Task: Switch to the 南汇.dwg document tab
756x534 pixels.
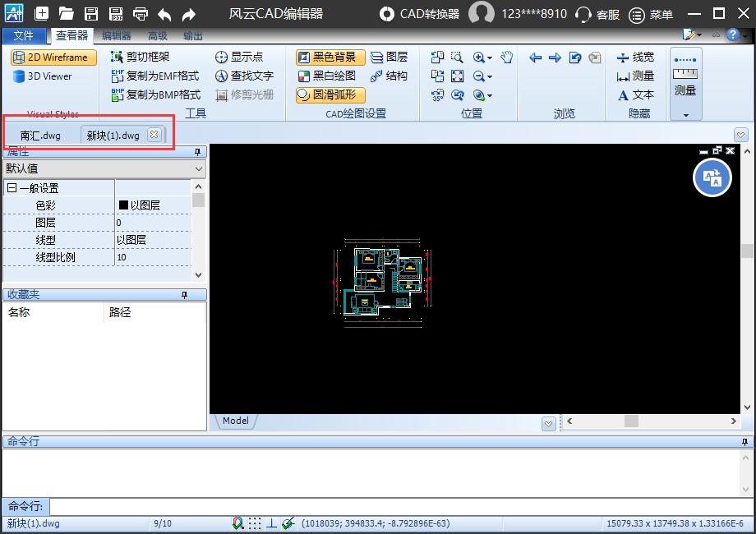Action: pyautogui.click(x=40, y=136)
